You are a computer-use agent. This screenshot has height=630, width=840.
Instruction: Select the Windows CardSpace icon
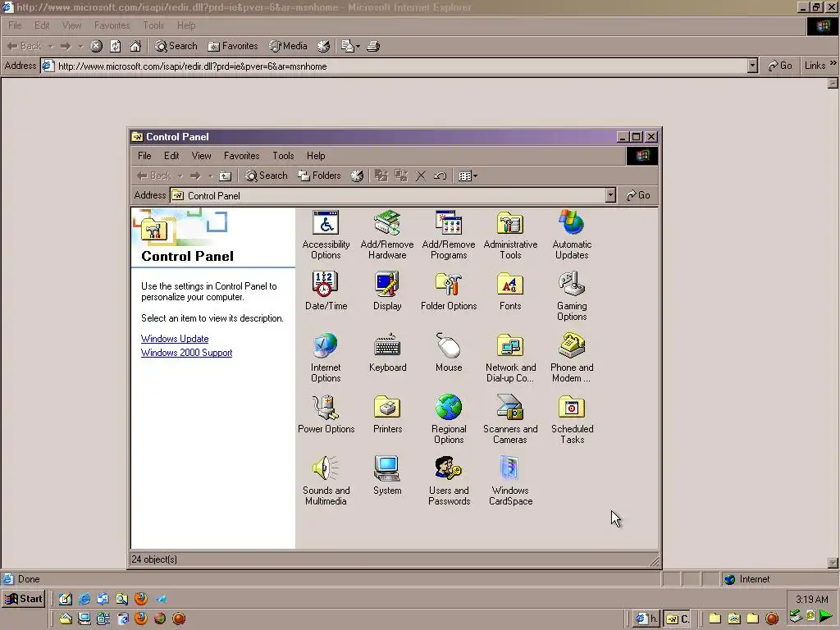coord(510,481)
